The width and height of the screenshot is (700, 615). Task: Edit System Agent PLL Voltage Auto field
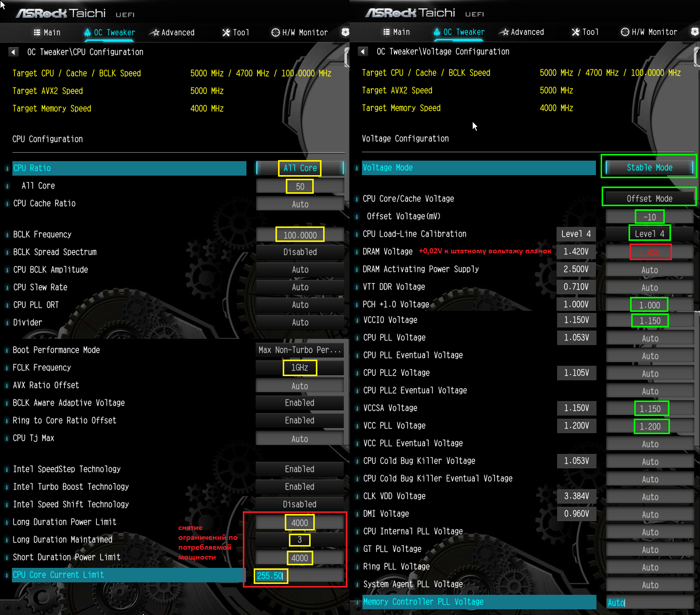coord(649,585)
